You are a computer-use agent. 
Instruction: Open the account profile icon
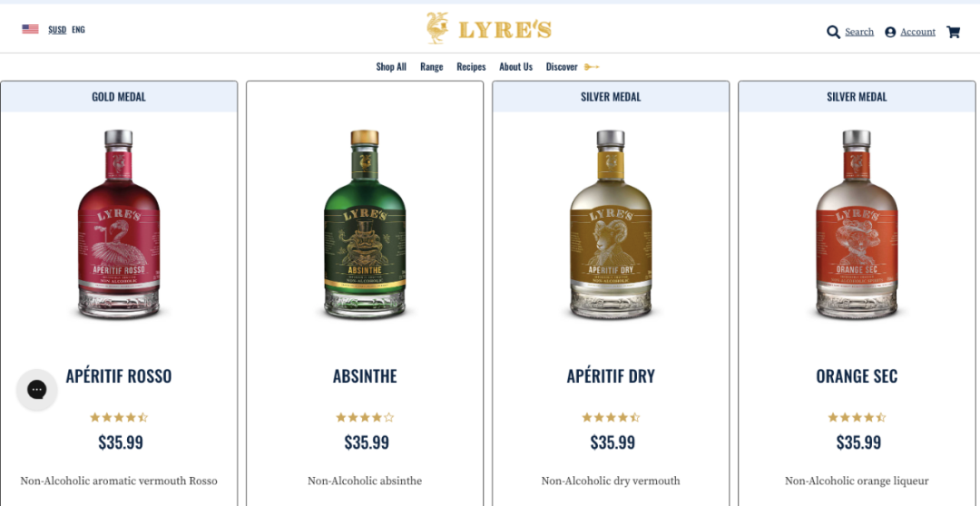(890, 32)
